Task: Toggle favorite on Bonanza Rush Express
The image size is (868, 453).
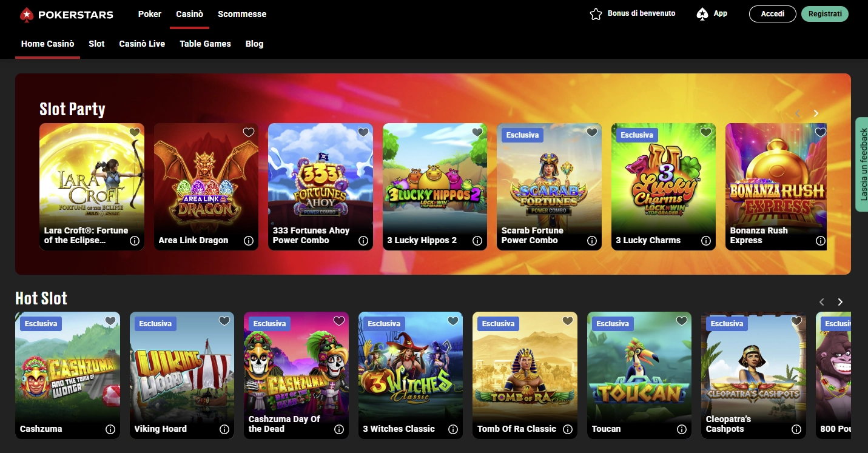Action: (820, 132)
